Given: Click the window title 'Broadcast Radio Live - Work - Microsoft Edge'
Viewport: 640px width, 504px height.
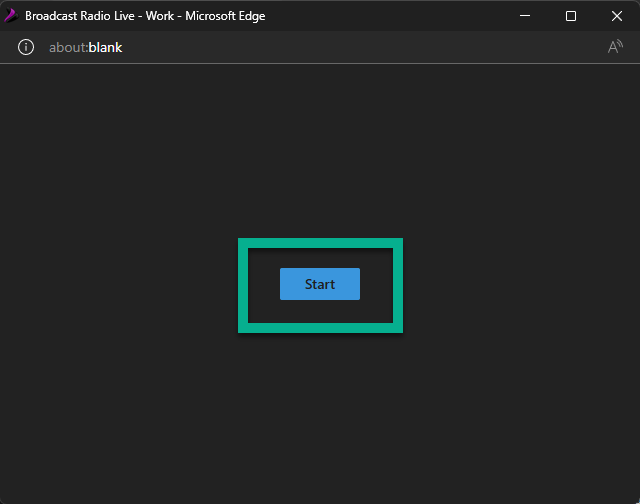Looking at the screenshot, I should point(145,16).
